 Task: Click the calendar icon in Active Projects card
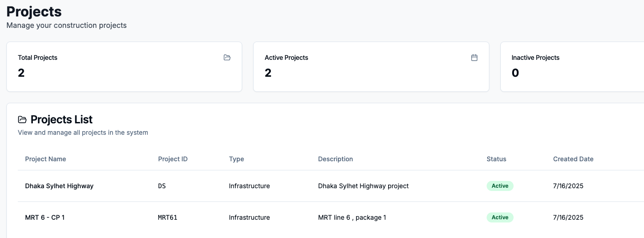474,58
